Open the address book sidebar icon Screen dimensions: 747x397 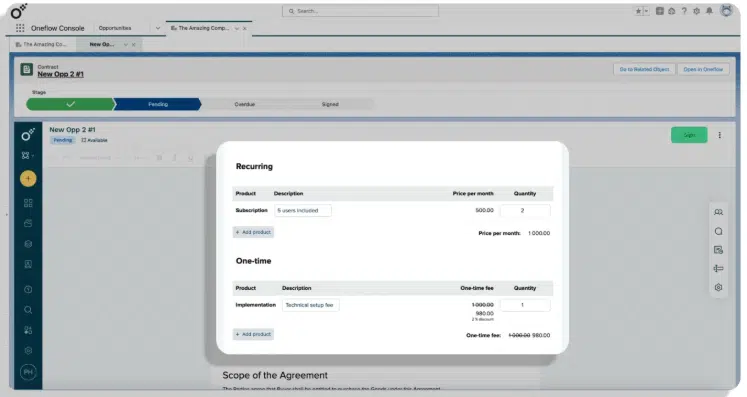click(28, 264)
